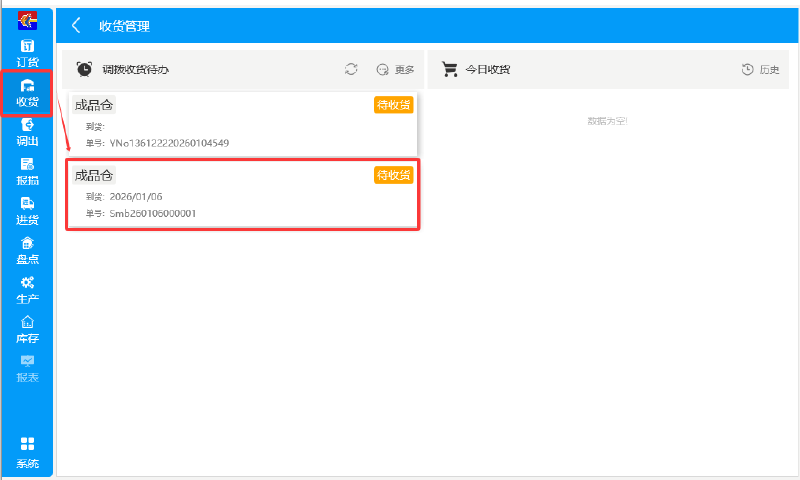Click 成品仓 label on the Smb260106000001 card
This screenshot has height=480, width=800.
tap(94, 175)
